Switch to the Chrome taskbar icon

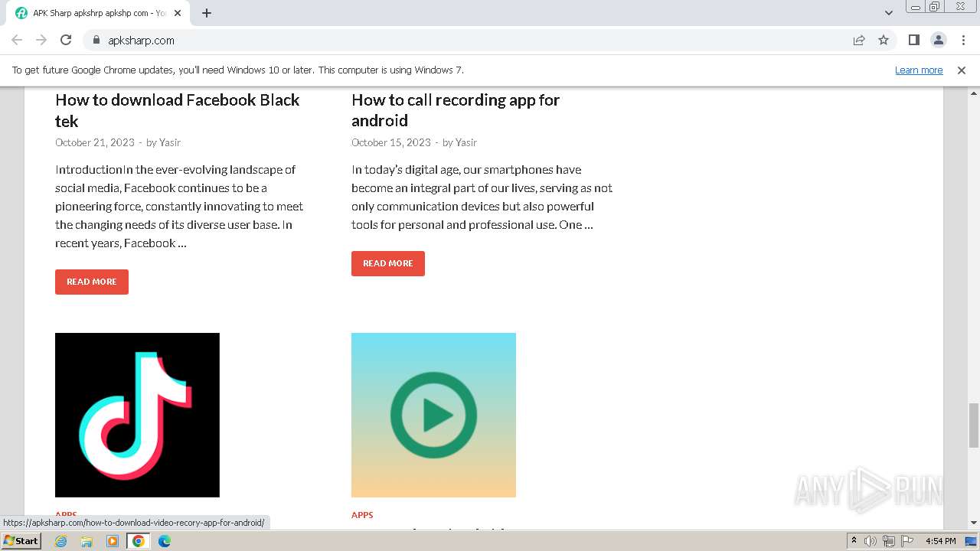click(139, 541)
